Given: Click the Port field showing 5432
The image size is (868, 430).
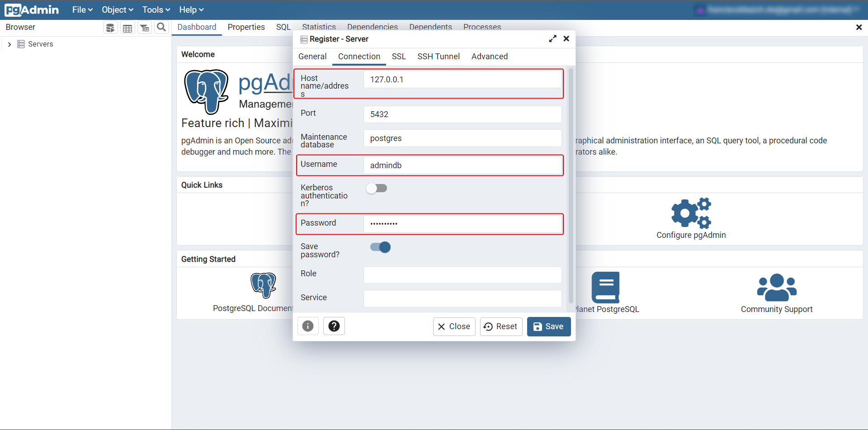Looking at the screenshot, I should [462, 114].
